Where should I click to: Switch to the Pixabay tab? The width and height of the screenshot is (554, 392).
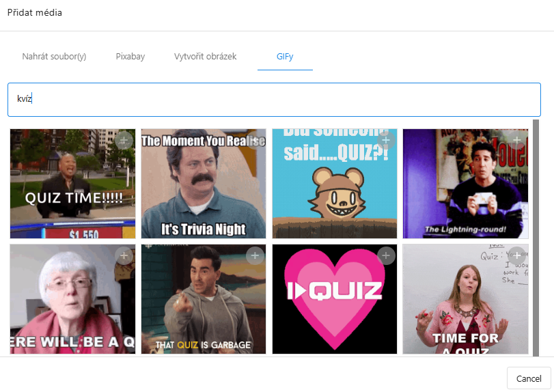(x=130, y=57)
